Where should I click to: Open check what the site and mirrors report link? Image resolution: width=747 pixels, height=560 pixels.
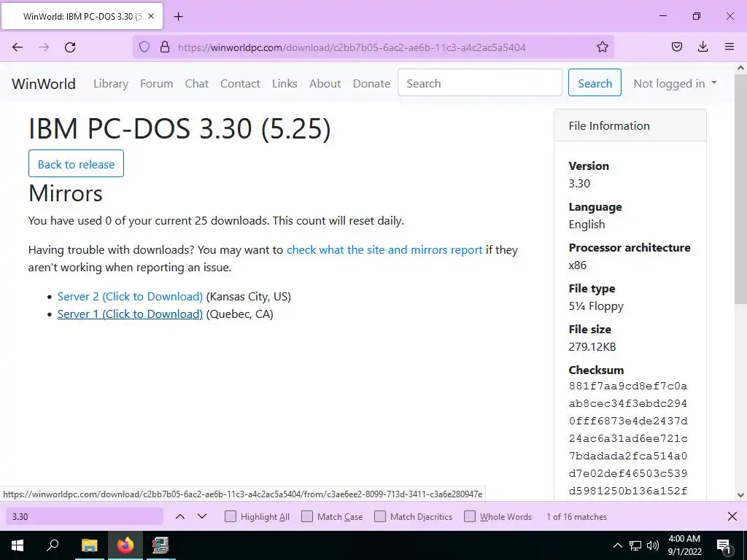[x=384, y=250]
